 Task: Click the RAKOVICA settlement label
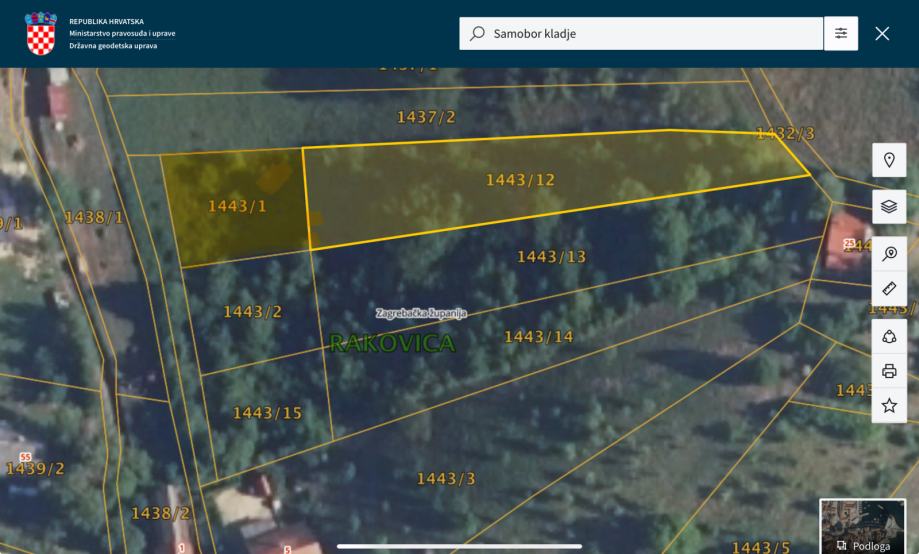click(392, 343)
